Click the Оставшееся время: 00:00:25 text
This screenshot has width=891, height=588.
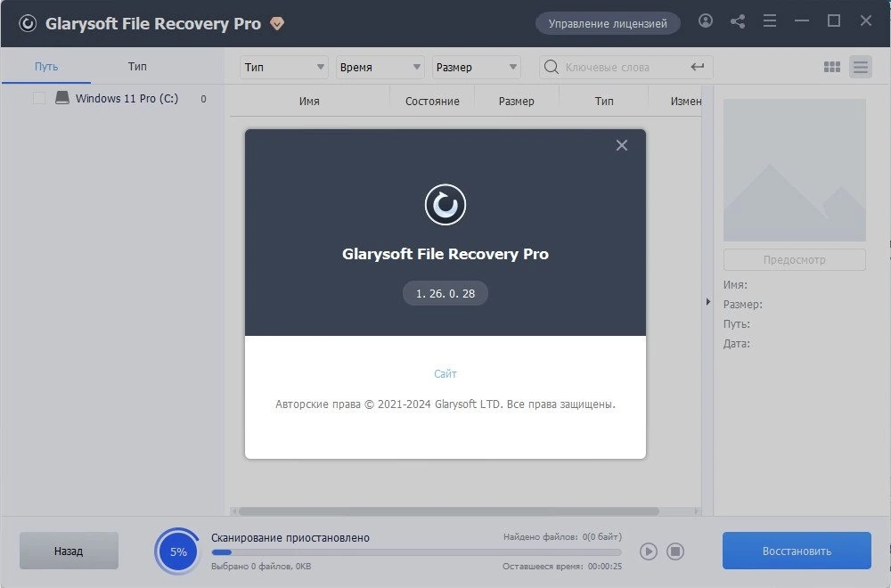[562, 567]
